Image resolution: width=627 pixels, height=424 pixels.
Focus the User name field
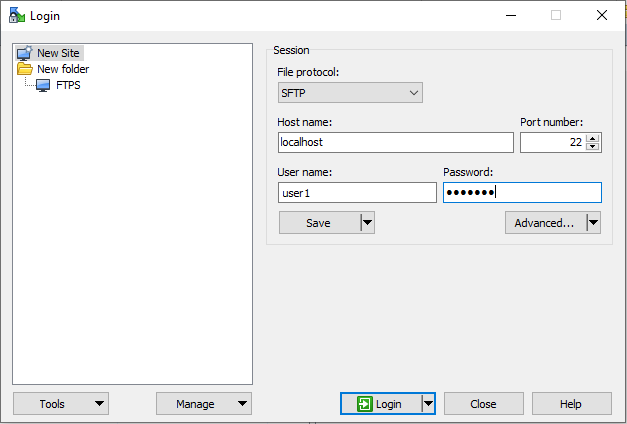(x=357, y=193)
